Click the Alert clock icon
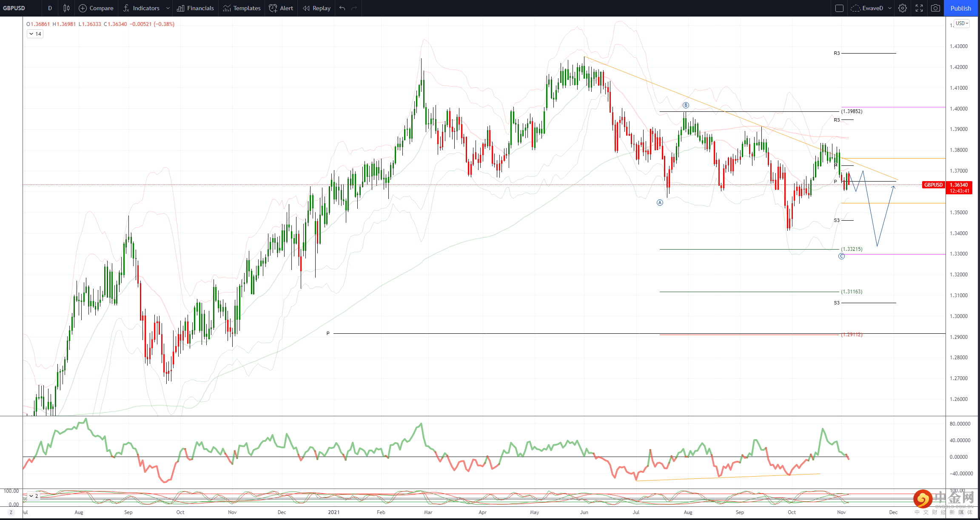Viewport: 980px width, 520px height. [281, 8]
